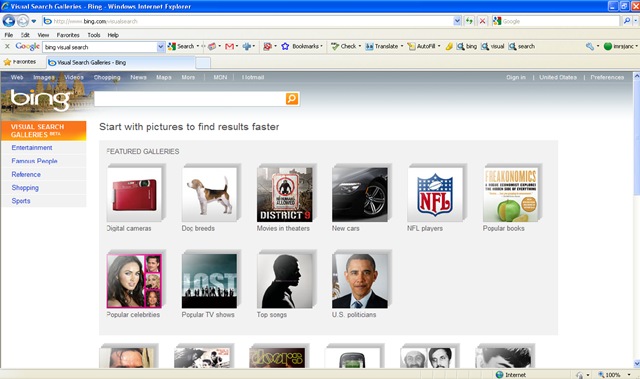This screenshot has width=640, height=379.
Task: Open the recent pages dropdown arrow
Action: point(34,21)
